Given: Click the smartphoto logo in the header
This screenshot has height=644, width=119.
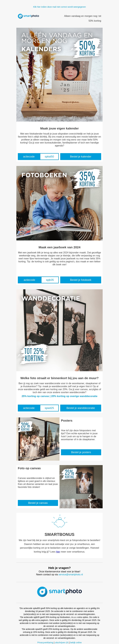Looking at the screenshot, I should (28, 16).
